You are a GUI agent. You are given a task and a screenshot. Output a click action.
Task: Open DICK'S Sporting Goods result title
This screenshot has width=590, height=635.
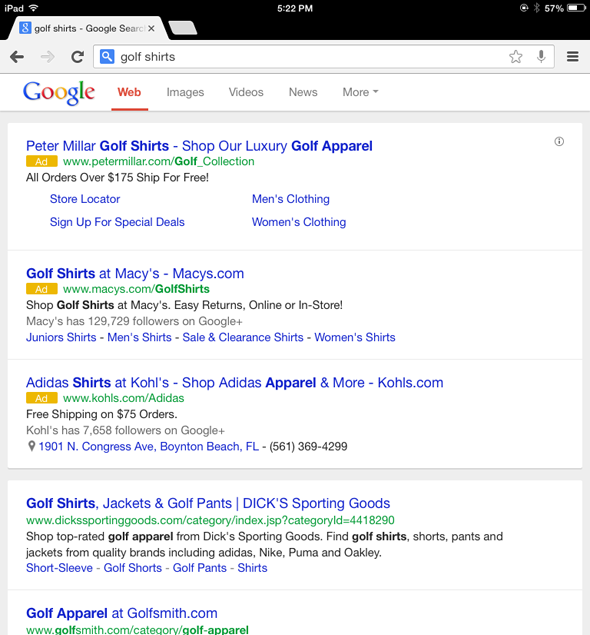208,503
